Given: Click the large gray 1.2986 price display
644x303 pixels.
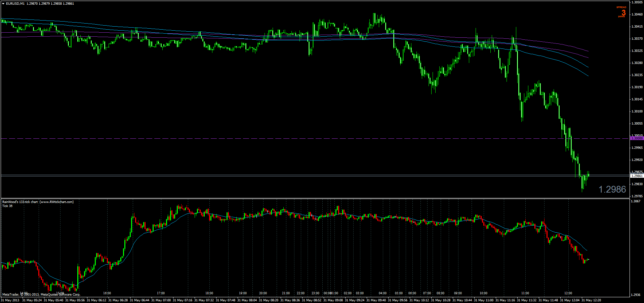Looking at the screenshot, I should pyautogui.click(x=612, y=190).
